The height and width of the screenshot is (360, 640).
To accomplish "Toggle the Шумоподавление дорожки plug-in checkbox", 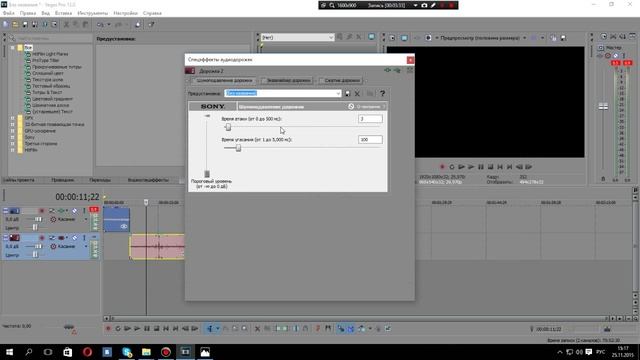I will [194, 81].
